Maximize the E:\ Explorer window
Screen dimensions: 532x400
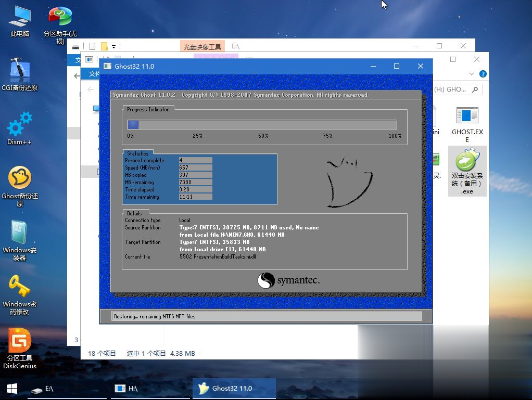click(x=439, y=46)
